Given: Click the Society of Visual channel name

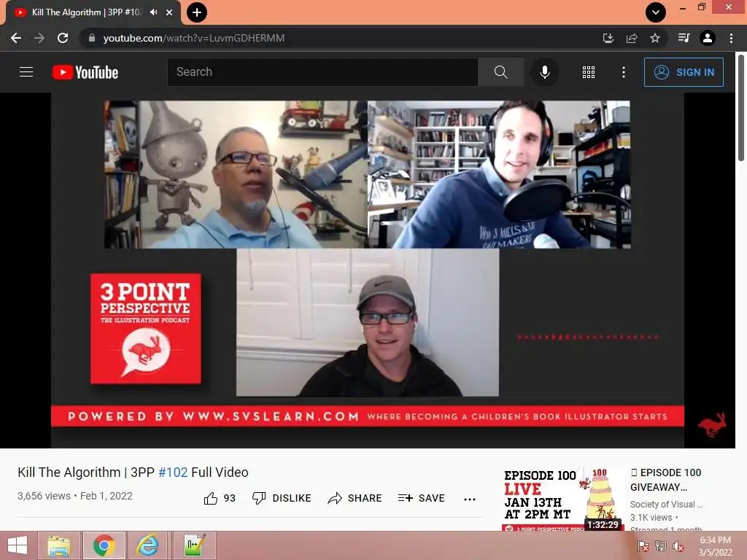Looking at the screenshot, I should [666, 505].
